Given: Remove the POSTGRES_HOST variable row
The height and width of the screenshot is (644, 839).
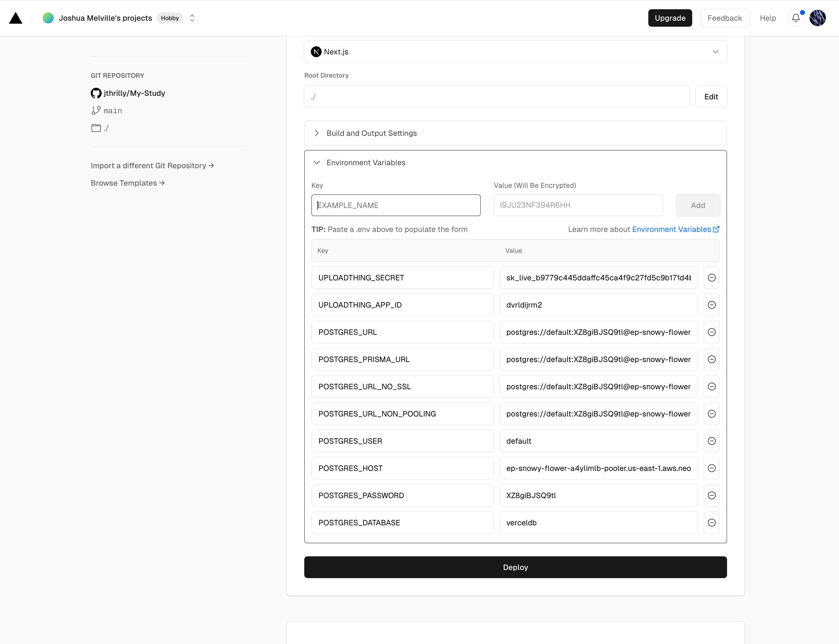Looking at the screenshot, I should coord(711,468).
